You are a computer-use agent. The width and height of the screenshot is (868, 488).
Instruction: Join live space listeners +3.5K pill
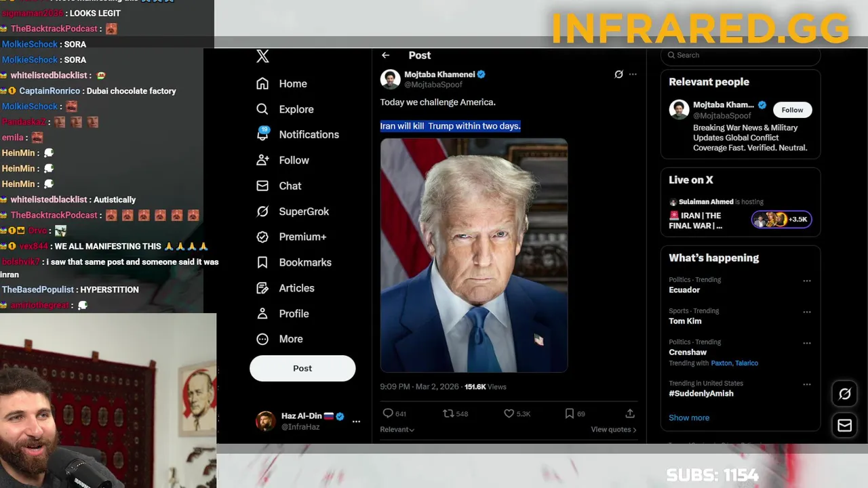[781, 220]
